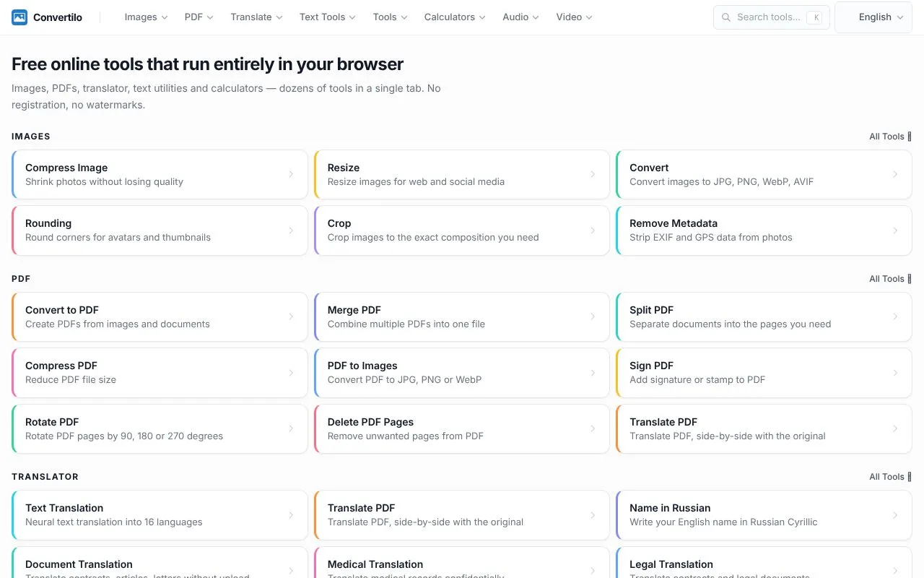Open the Convert images tool card

click(x=764, y=174)
